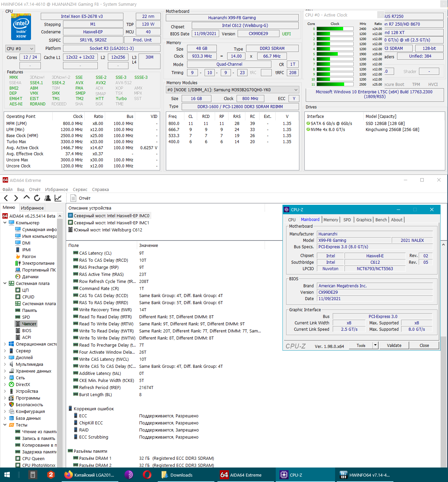Click the Up arrow in AIDA64 toolbar

click(27, 198)
